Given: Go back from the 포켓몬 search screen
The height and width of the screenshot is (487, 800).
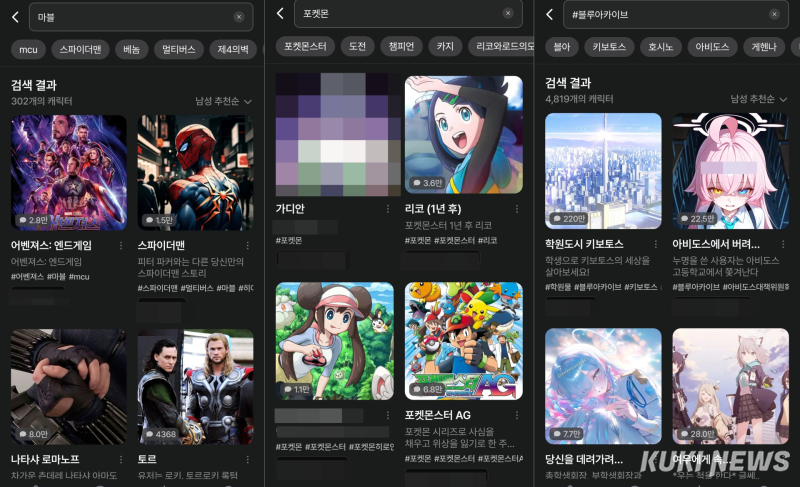Looking at the screenshot, I should (x=280, y=14).
